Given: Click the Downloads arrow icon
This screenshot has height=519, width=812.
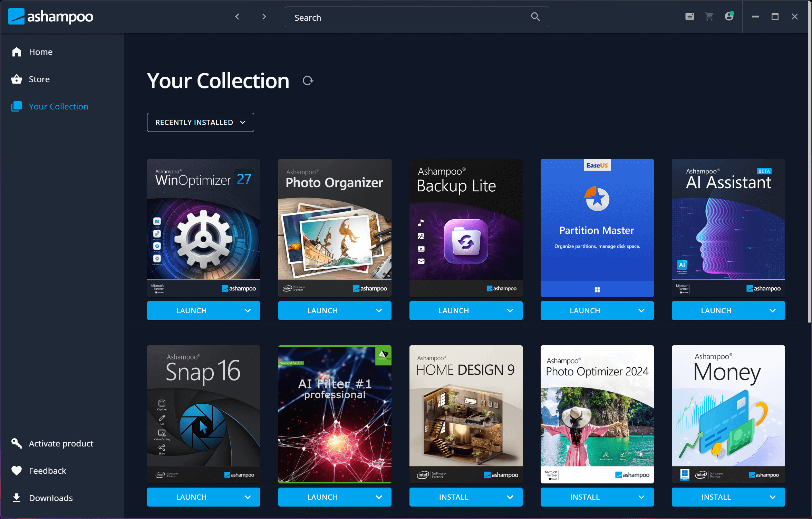Looking at the screenshot, I should point(17,498).
